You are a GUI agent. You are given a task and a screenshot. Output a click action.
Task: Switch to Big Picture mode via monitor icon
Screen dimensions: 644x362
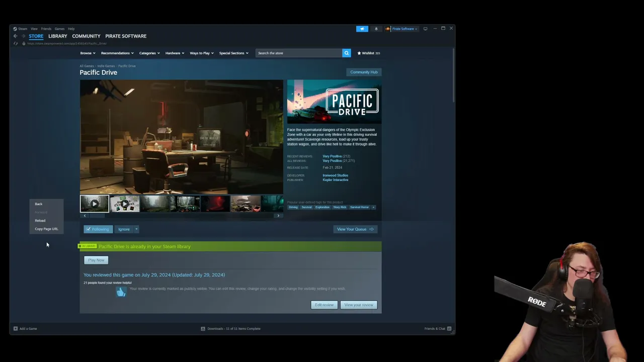(425, 29)
